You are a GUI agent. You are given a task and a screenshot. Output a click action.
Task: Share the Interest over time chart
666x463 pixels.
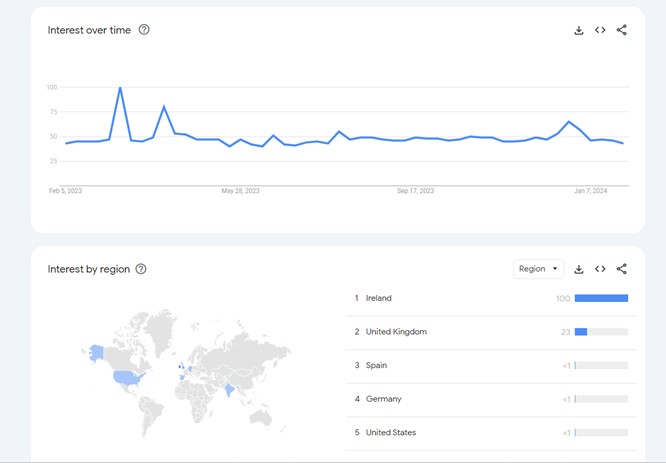pos(621,30)
